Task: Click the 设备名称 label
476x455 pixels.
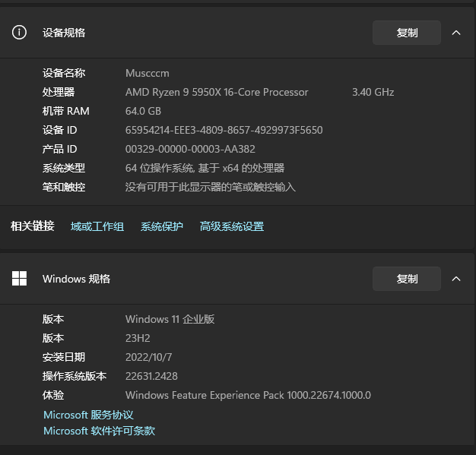Action: pyautogui.click(x=64, y=73)
